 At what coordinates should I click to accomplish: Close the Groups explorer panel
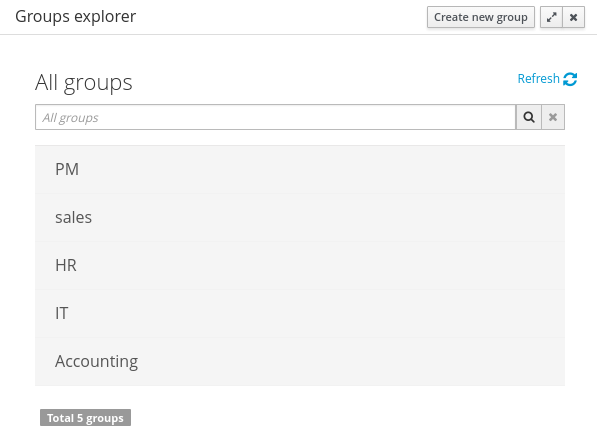[573, 17]
